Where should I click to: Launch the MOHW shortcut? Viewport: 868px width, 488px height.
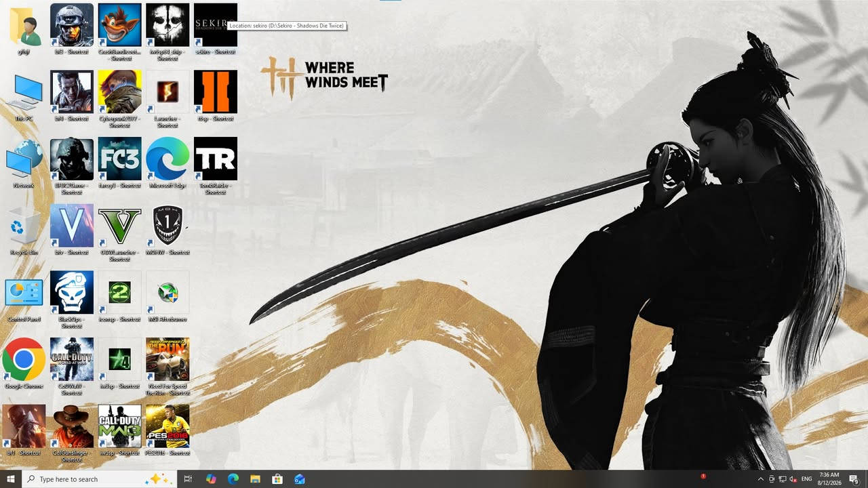click(167, 226)
